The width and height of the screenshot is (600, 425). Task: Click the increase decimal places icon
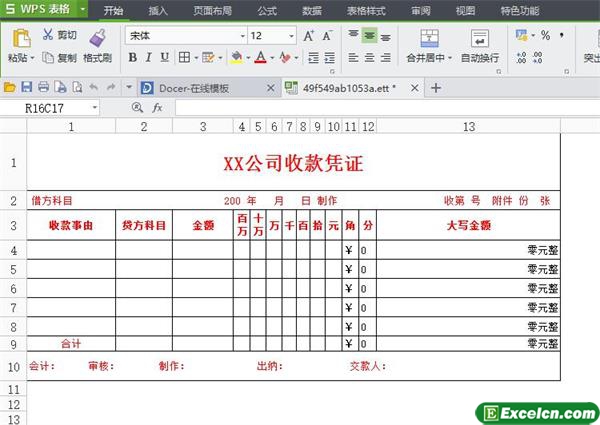tap(521, 58)
